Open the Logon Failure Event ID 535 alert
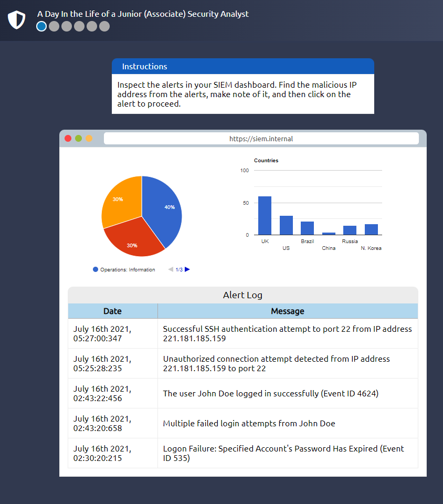 288,453
